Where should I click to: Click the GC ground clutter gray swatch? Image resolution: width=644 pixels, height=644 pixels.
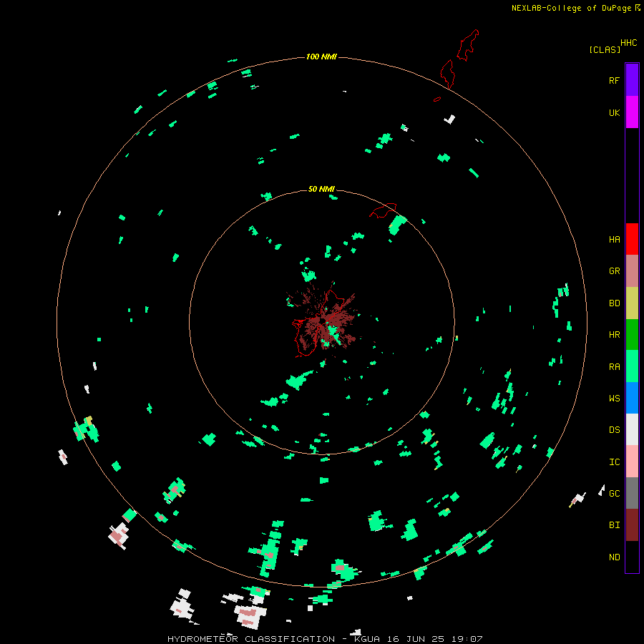tap(632, 493)
